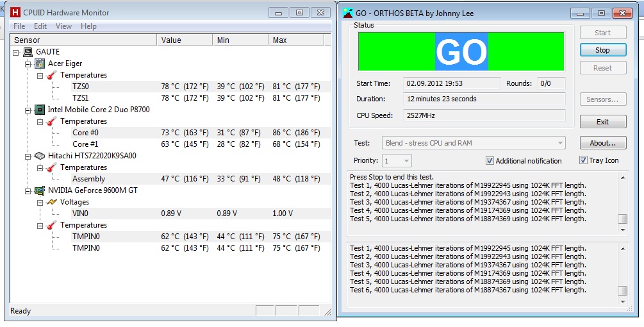The width and height of the screenshot is (644, 327).
Task: Open the Priority dropdown
Action: (397, 161)
